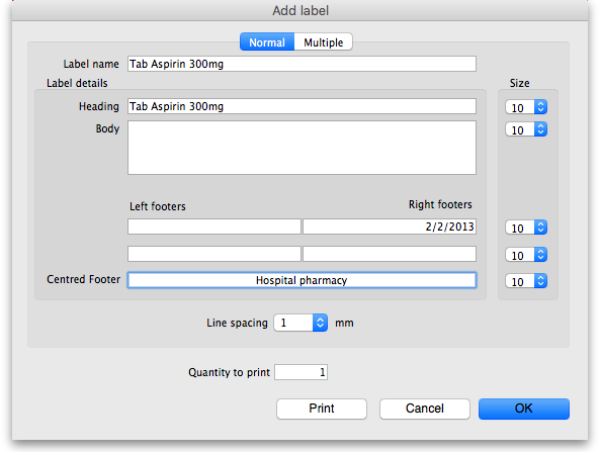The width and height of the screenshot is (600, 452).
Task: Click the right footer field showing 2/2/2013
Action: (389, 227)
